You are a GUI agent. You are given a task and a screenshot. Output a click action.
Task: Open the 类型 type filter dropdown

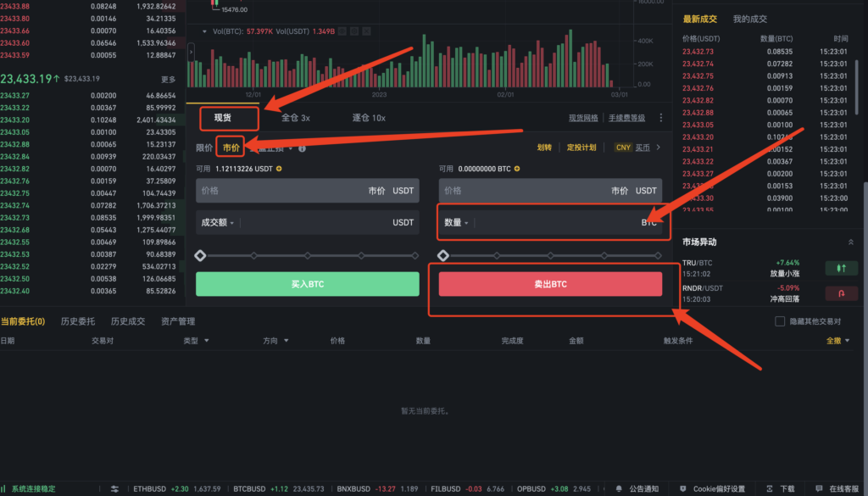click(x=196, y=341)
